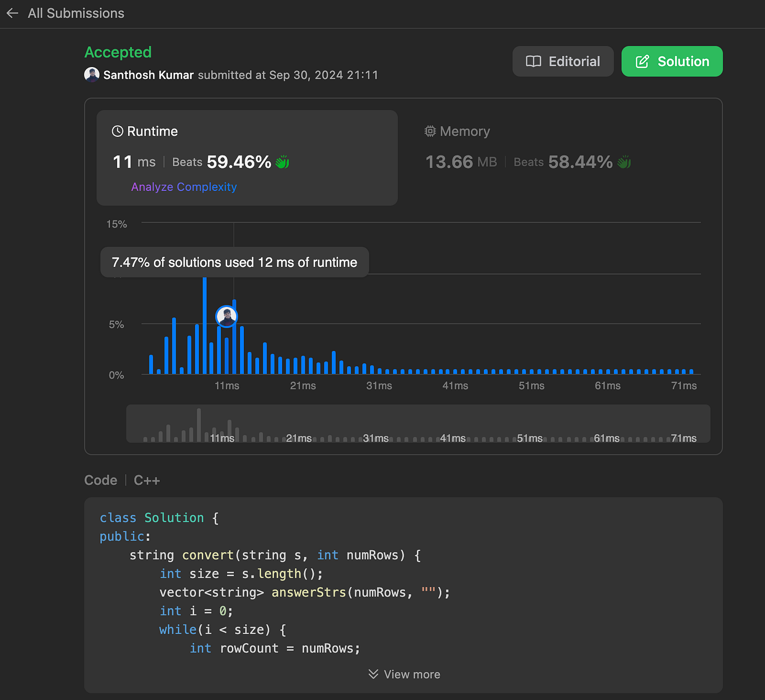Open the Editorial button
This screenshot has width=765, height=700.
pos(563,61)
